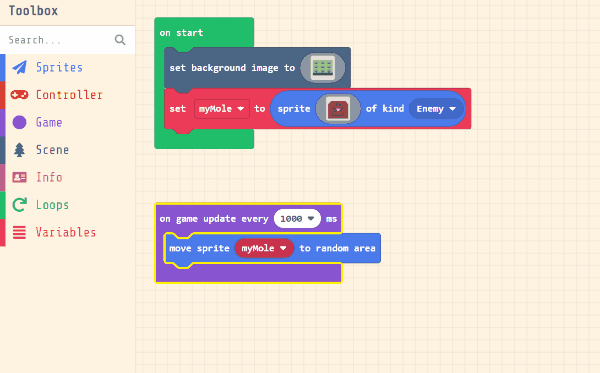This screenshot has width=600, height=373.
Task: Open the myMole dropdown in set block
Action: pyautogui.click(x=222, y=109)
